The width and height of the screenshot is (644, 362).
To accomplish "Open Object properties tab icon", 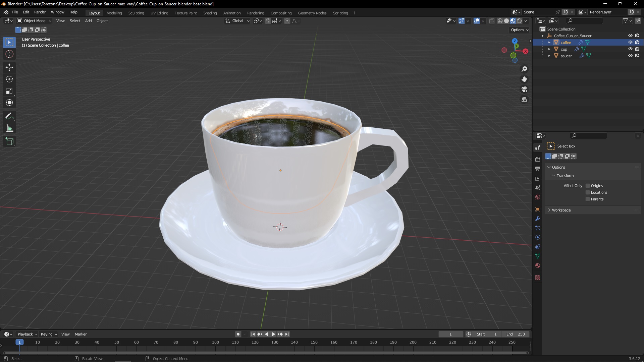I will pos(538,209).
